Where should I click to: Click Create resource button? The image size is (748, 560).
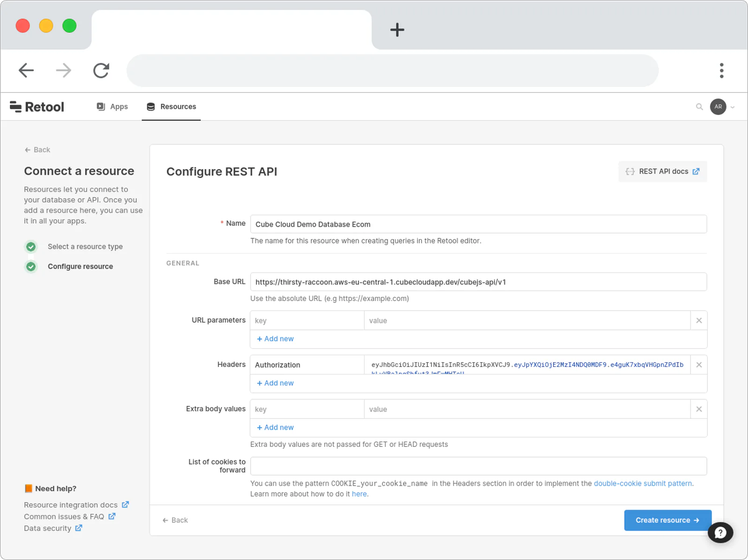668,520
